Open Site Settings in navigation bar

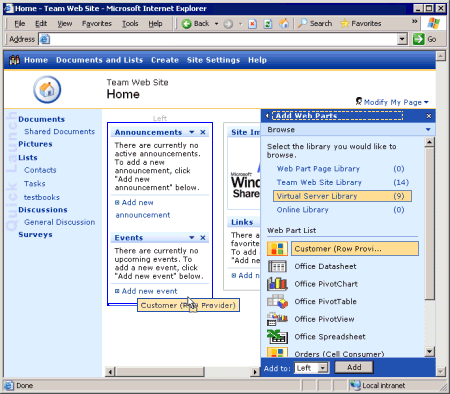point(213,60)
